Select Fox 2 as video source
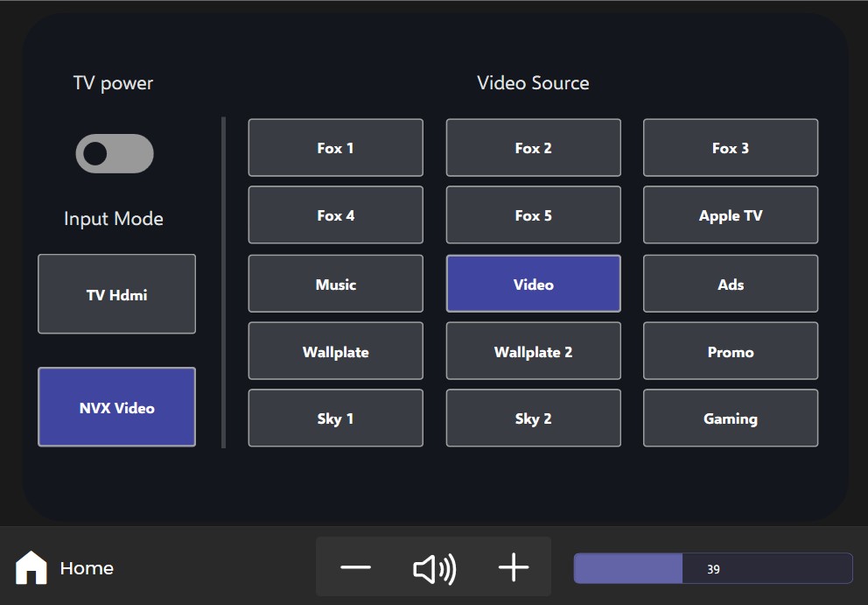The image size is (868, 605). (x=533, y=147)
